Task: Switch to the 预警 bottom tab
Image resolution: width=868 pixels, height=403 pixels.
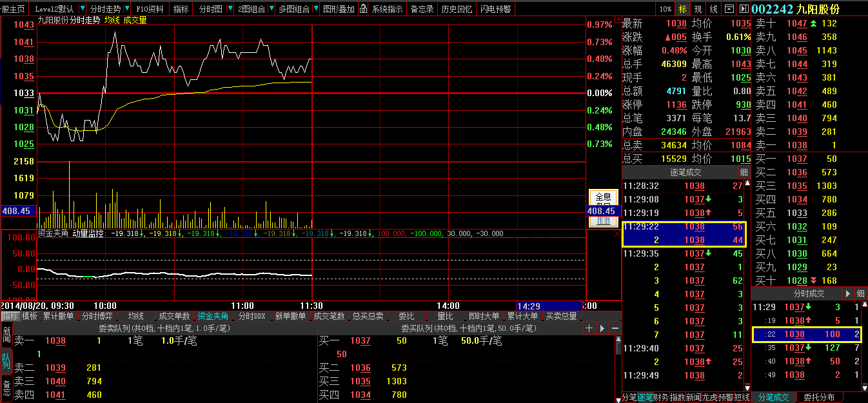Action: point(725,397)
